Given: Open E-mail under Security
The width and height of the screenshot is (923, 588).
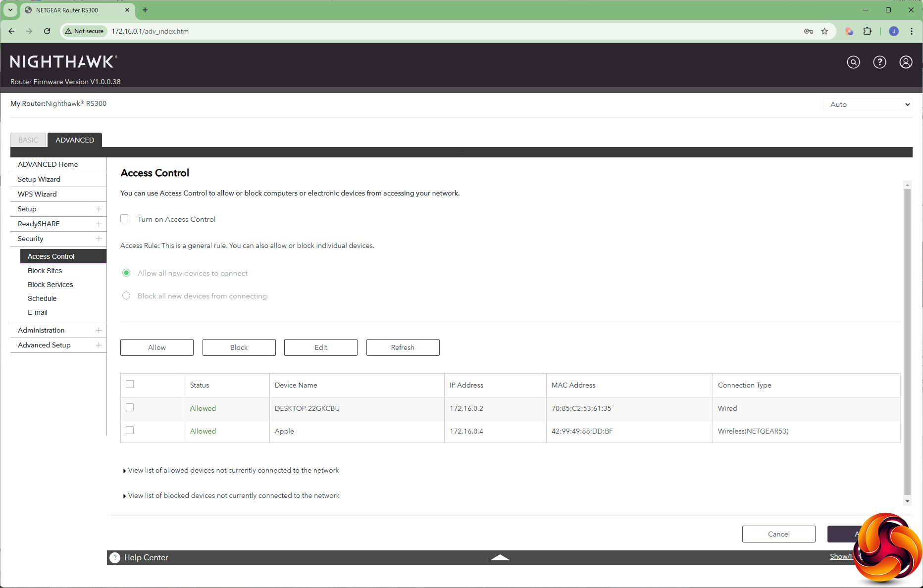Looking at the screenshot, I should point(38,312).
